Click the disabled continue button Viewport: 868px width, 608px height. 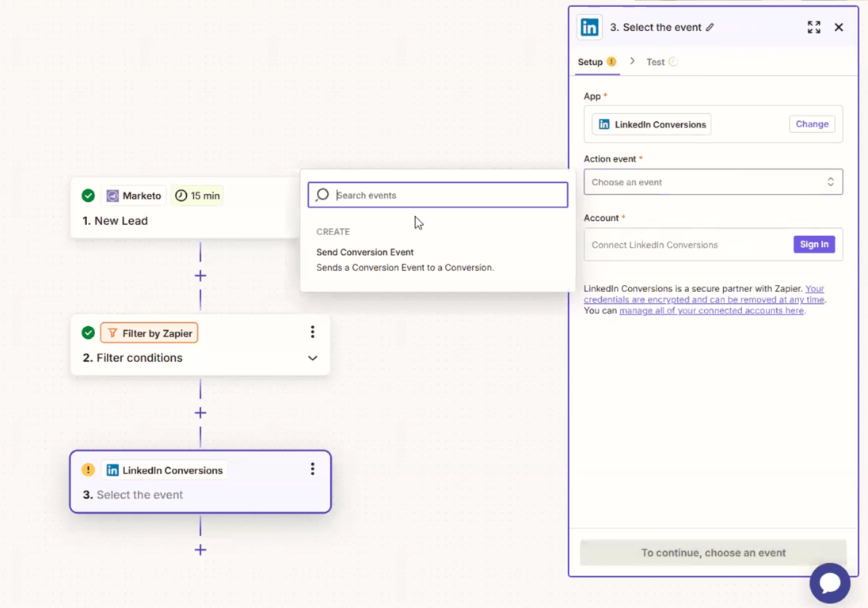click(x=713, y=553)
